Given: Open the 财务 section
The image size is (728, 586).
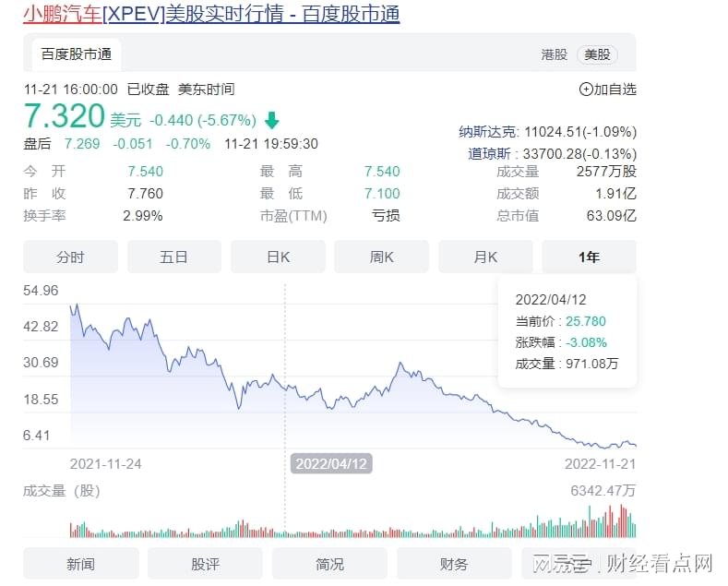Looking at the screenshot, I should [454, 564].
